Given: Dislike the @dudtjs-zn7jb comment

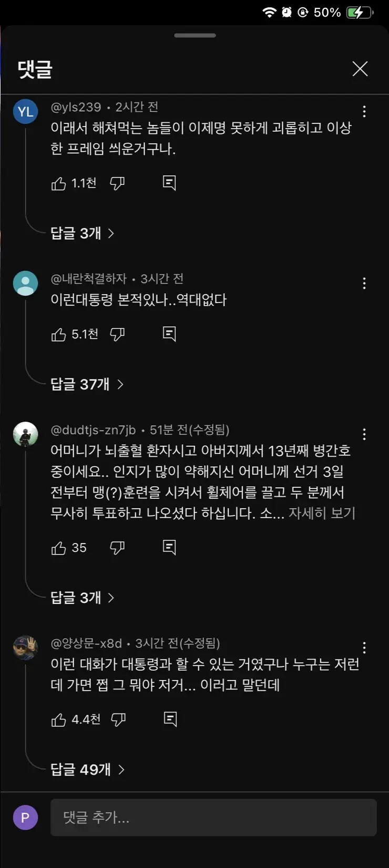Looking at the screenshot, I should [117, 548].
